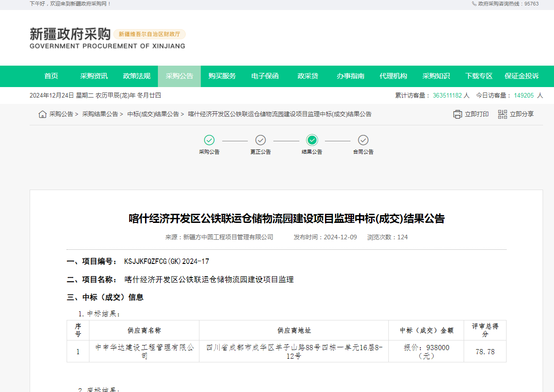Open the 保证金投诉 navigation item
554x392 pixels.
coord(522,76)
